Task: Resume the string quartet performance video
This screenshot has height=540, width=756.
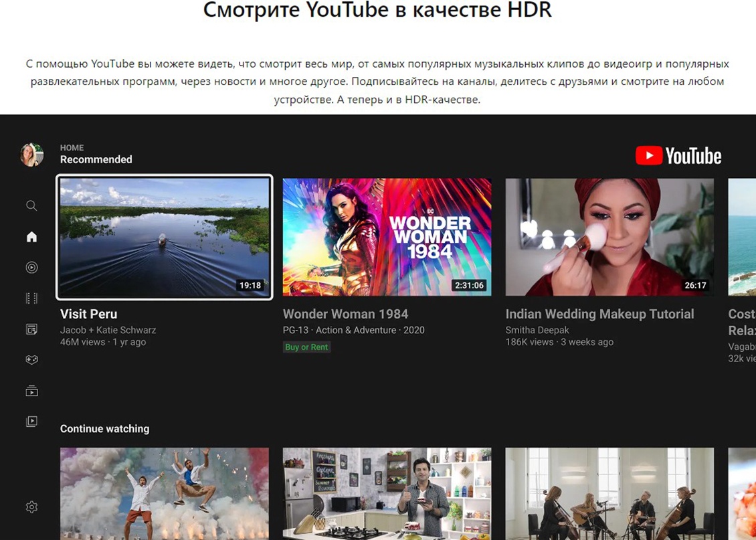Action: 609,494
